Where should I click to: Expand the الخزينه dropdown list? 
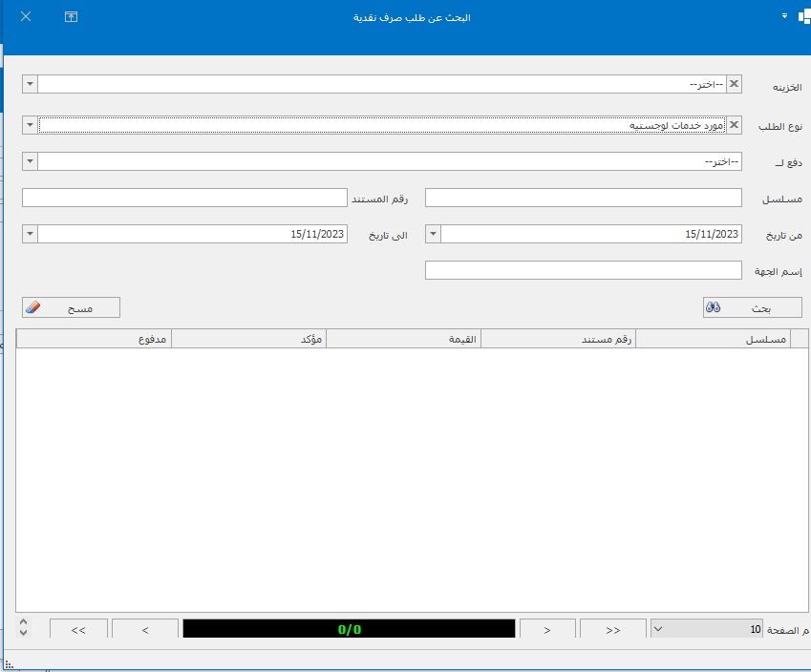(30, 84)
